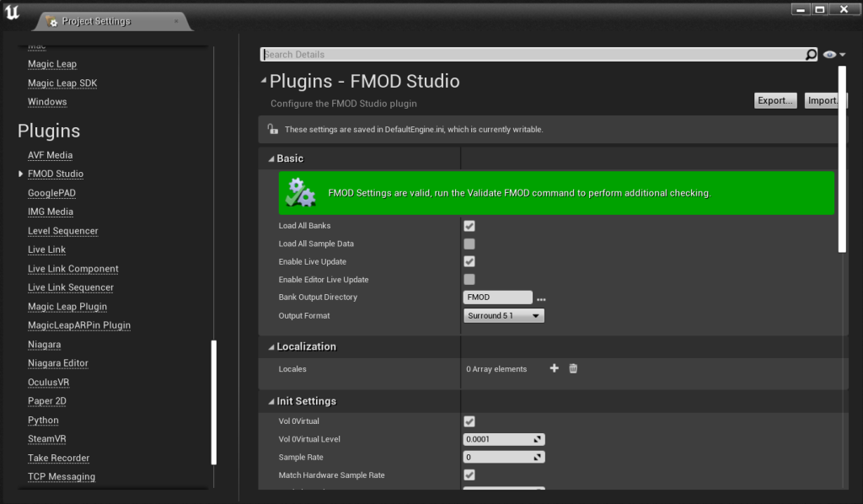
Task: Click the arrow beside FMOD Studio in sidebar
Action: coord(20,174)
